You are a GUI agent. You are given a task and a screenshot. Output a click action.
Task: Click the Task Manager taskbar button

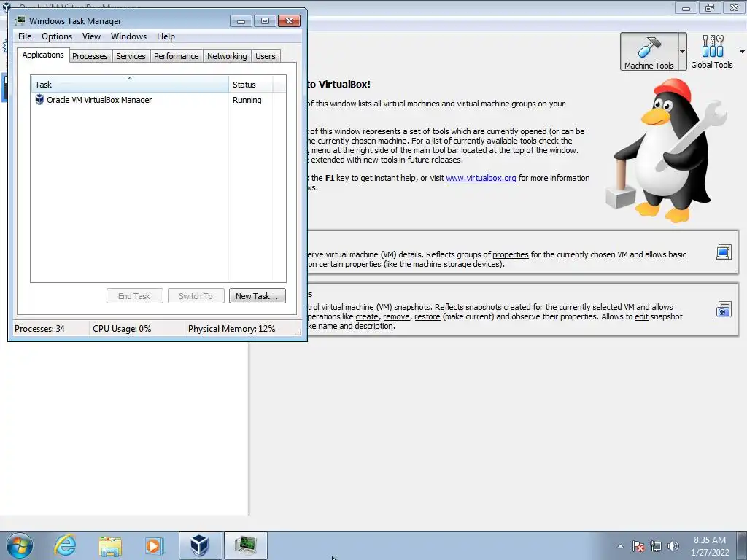[245, 545]
